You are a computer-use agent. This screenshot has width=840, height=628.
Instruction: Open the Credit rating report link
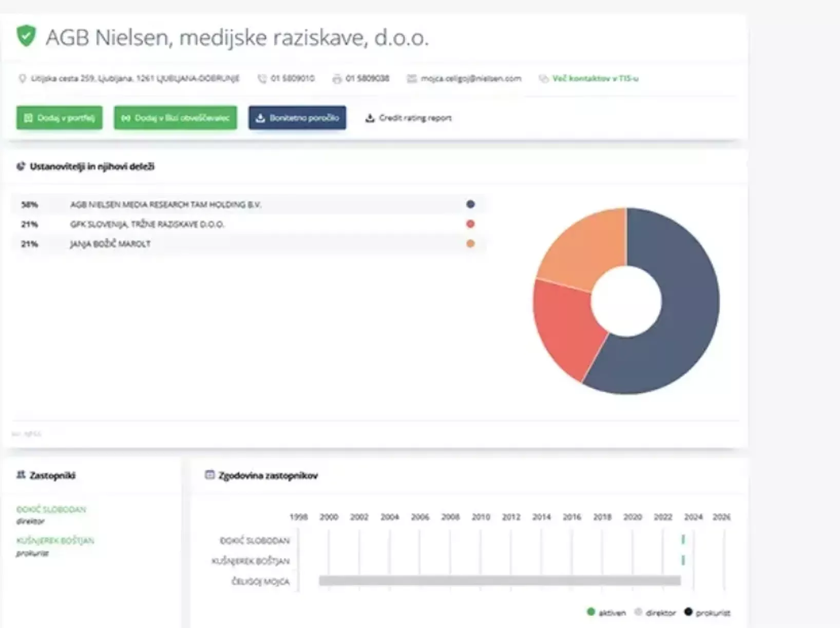(x=409, y=118)
